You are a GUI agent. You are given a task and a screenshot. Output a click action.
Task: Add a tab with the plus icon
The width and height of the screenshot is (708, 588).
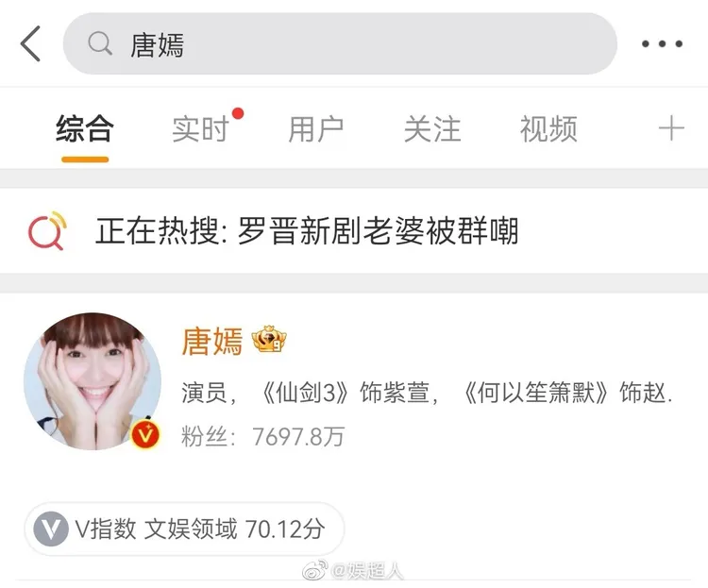(x=671, y=128)
